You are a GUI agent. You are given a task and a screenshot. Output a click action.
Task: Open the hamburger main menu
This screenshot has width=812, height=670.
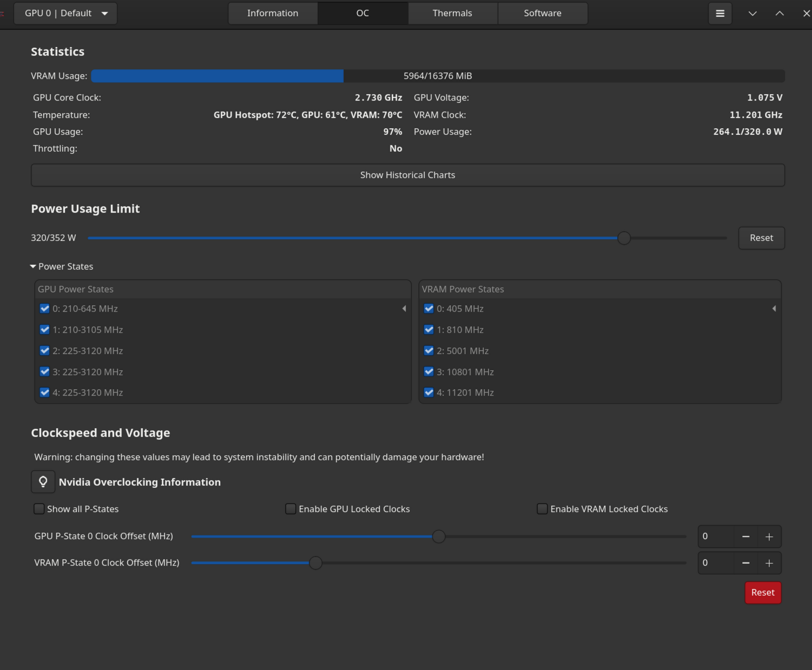pos(720,14)
